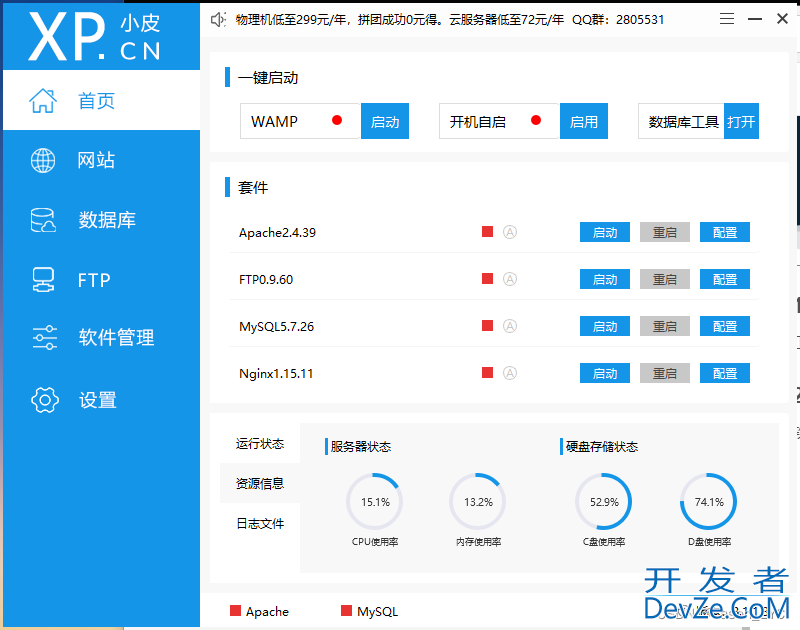
Task: Click 硬盘存储状态 heading
Action: [602, 447]
